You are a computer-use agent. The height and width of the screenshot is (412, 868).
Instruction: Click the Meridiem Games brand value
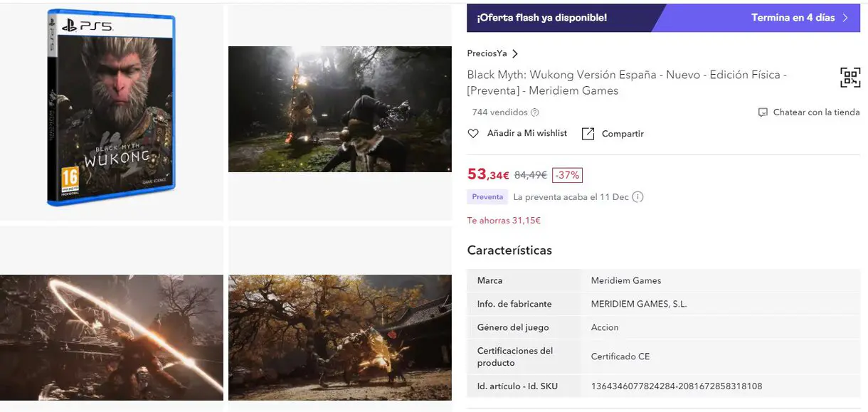tap(626, 280)
